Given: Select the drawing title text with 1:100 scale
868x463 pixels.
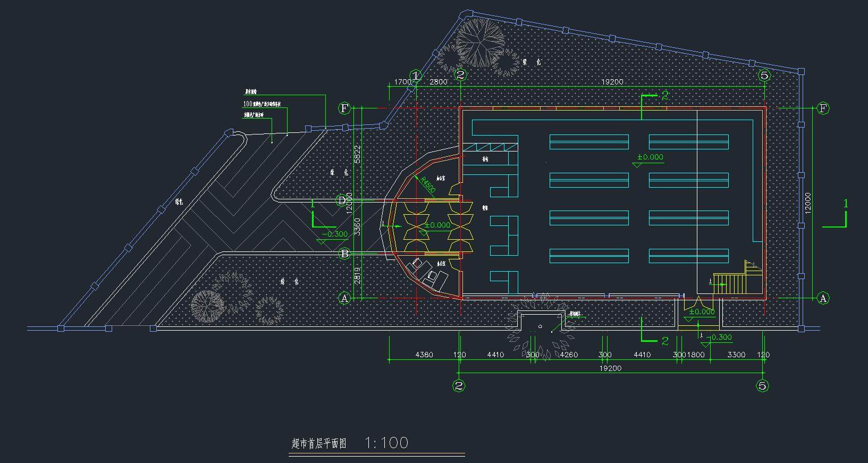Looking at the screenshot, I should pyautogui.click(x=350, y=443).
